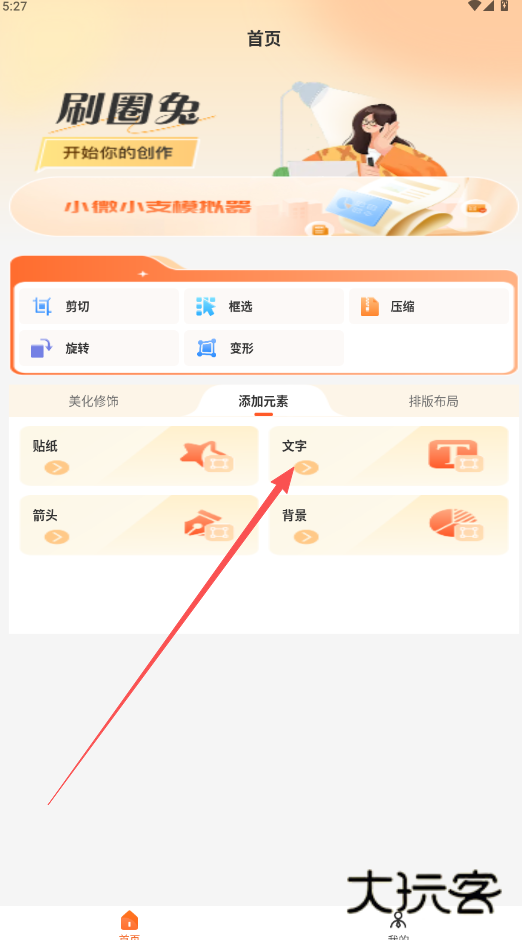Tap the 压缩 compress file icon
Image resolution: width=522 pixels, height=940 pixels.
(370, 306)
